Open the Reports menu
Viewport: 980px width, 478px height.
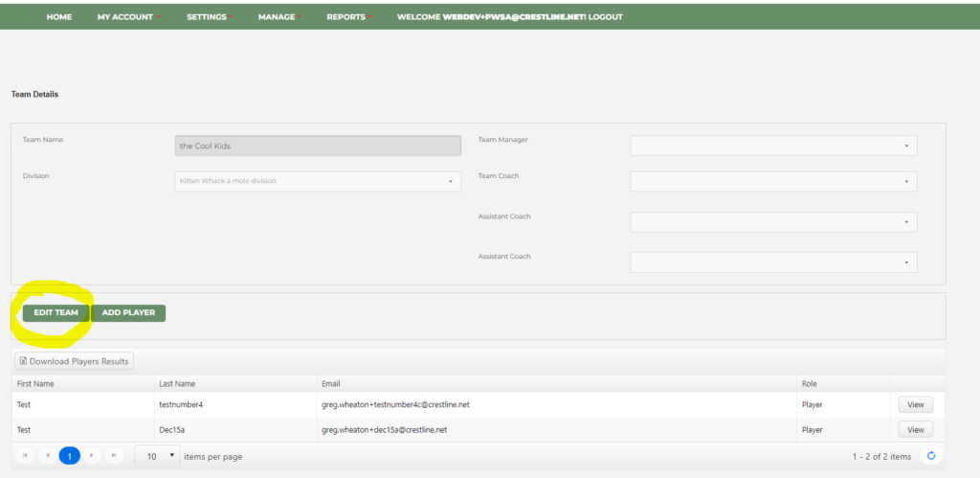pyautogui.click(x=348, y=17)
